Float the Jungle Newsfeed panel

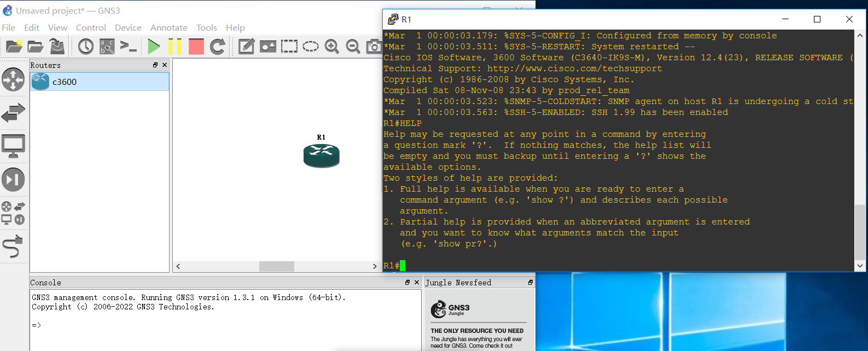pos(530,282)
